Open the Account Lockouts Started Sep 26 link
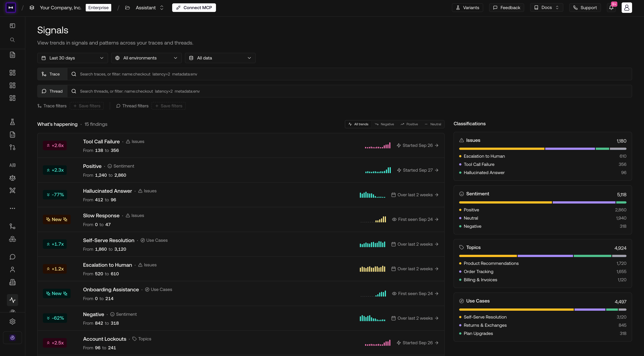The height and width of the screenshot is (356, 644). (417, 343)
